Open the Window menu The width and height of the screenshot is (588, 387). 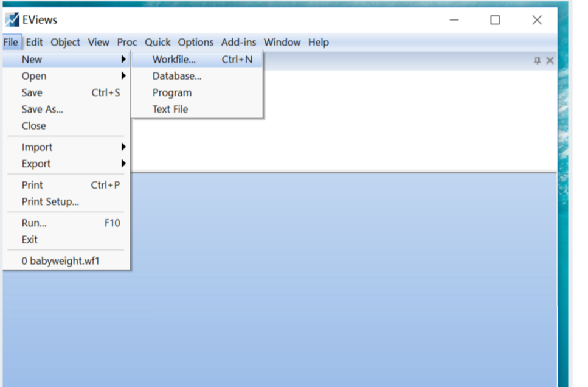[282, 42]
